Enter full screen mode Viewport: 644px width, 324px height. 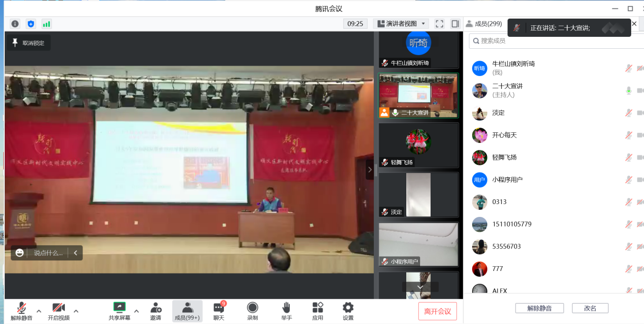click(x=440, y=24)
